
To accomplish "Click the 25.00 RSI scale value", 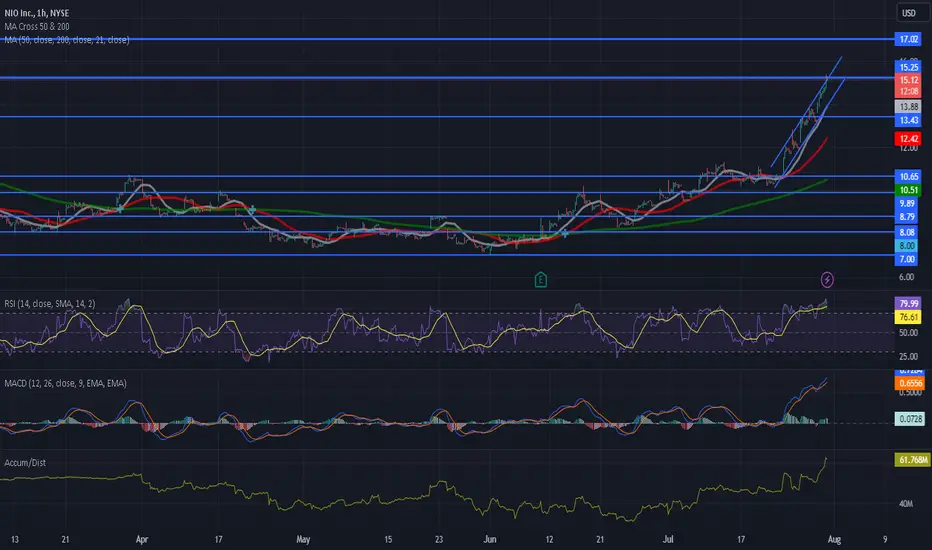I will click(x=908, y=357).
